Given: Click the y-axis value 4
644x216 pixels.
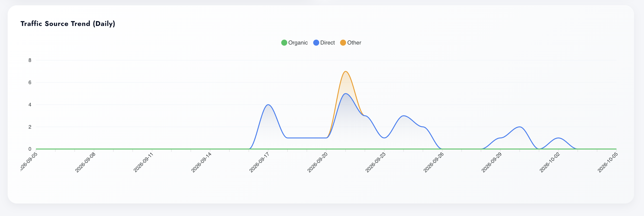Looking at the screenshot, I should tap(30, 105).
